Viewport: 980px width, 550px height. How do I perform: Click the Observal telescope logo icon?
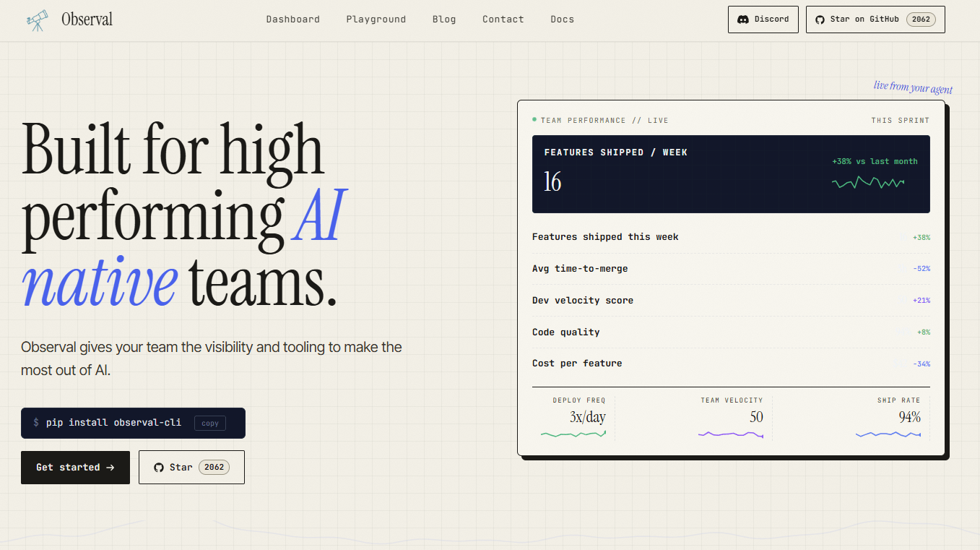tap(38, 20)
